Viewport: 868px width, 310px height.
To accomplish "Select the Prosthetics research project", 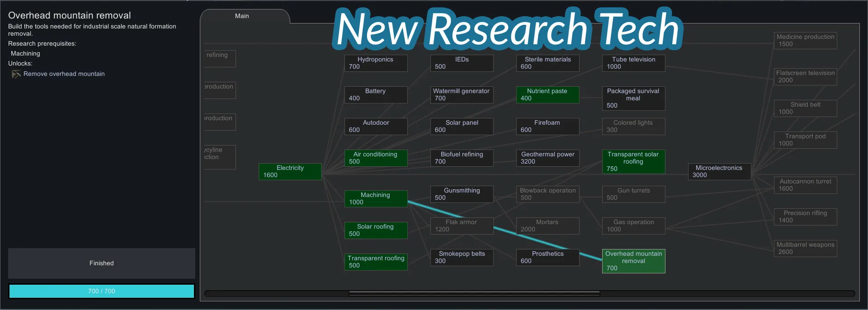I will pos(547,258).
